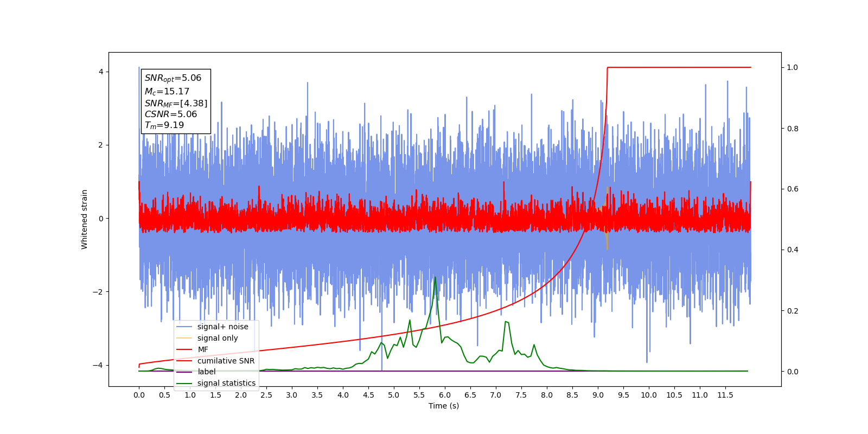Screen dimensions: 868x434
Task: Click the x-axis tick label 0.0
Action: click(x=139, y=395)
